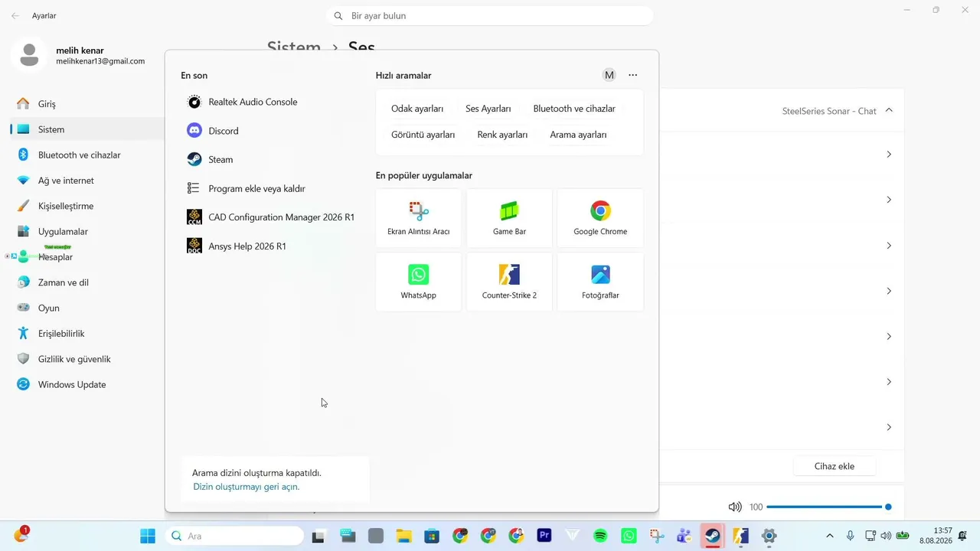Switch to Steam on the taskbar
Image resolution: width=980 pixels, height=551 pixels.
click(x=713, y=536)
